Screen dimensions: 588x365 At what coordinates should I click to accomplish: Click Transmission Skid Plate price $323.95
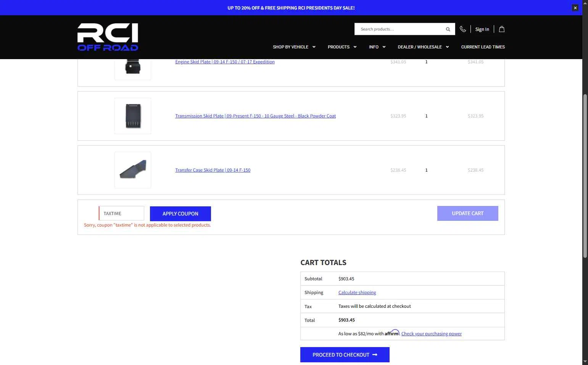pos(398,116)
